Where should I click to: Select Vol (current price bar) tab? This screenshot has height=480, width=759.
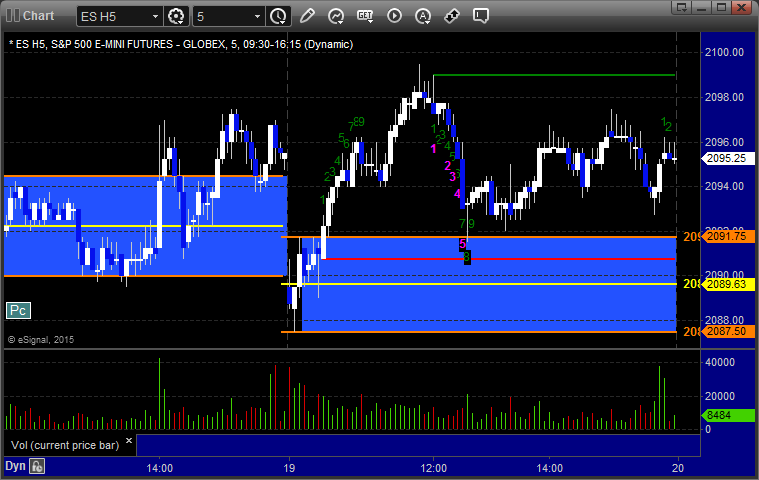65,445
